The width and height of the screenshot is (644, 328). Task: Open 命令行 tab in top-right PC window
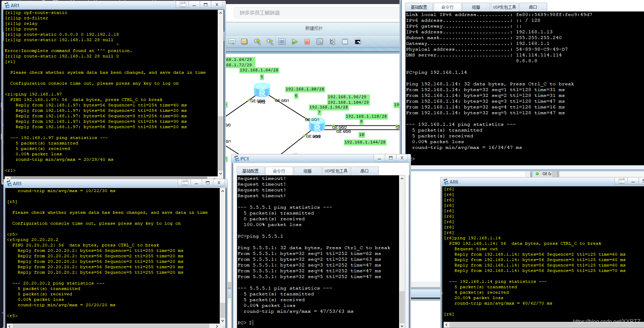point(447,7)
